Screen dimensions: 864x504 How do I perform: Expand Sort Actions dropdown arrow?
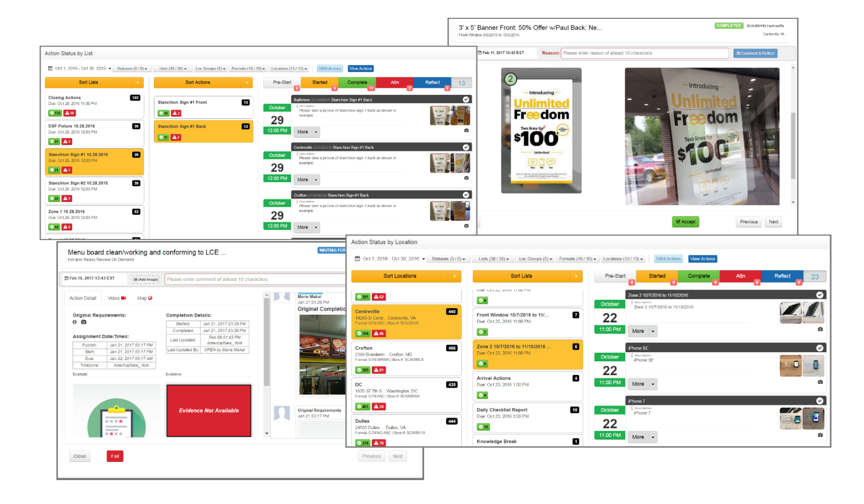point(247,82)
